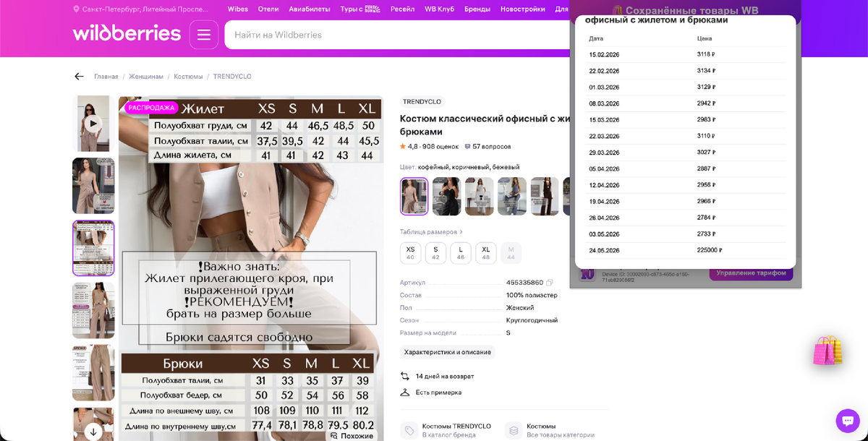Image resolution: width=868 pixels, height=441 pixels.
Task: Click price 2942 ₽ in history
Action: coord(705,103)
